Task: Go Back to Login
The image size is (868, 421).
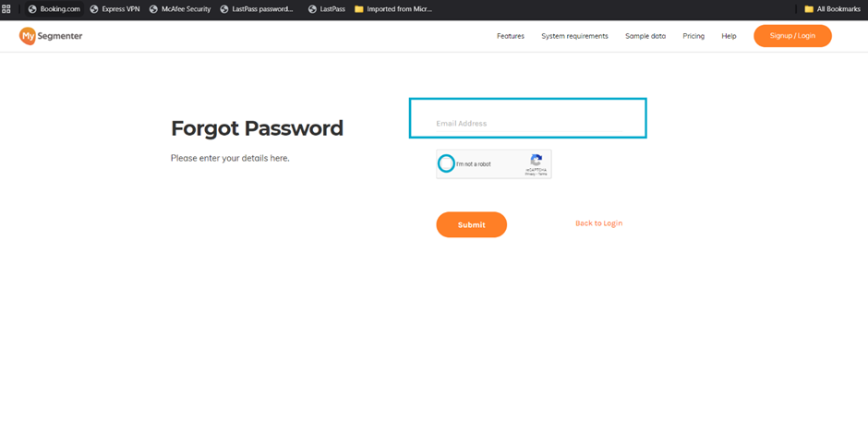Action: [x=599, y=223]
